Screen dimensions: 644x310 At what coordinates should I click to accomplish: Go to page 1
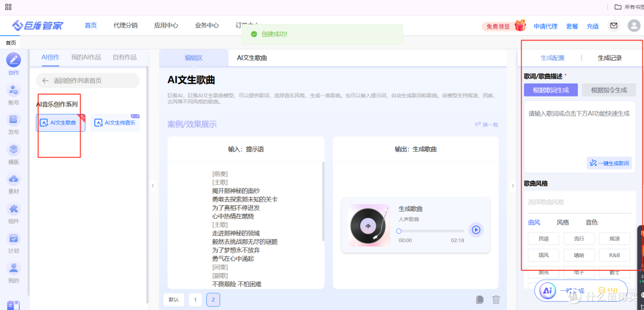196,300
